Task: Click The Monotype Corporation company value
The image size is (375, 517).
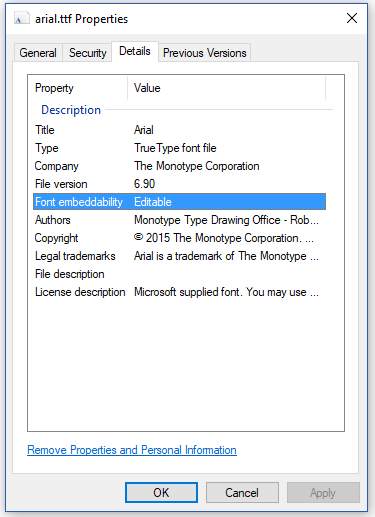Action: coord(197,166)
